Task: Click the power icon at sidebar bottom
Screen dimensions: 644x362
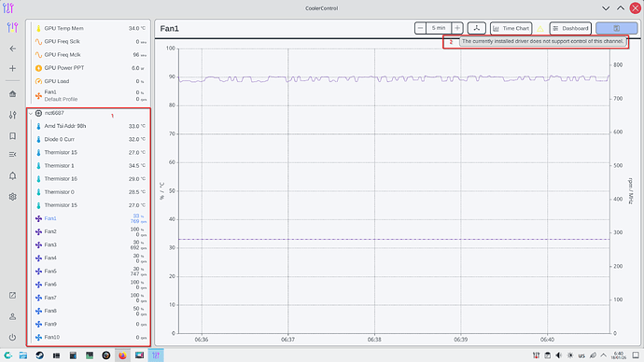Action: 13,338
